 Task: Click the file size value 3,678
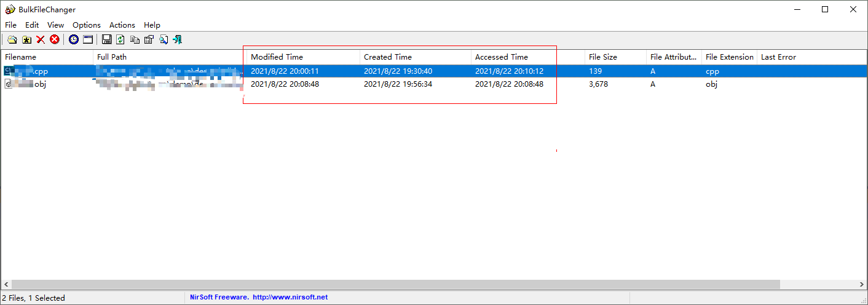(x=598, y=84)
